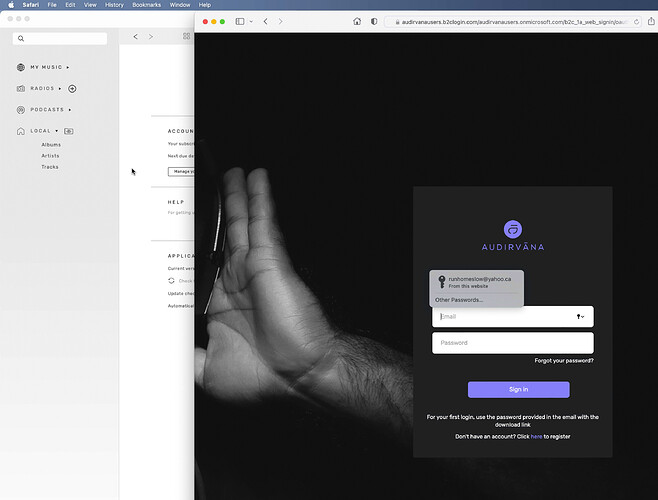Viewport: 658px width, 500px height.
Task: Add a radio with plus icon
Action: click(x=72, y=89)
